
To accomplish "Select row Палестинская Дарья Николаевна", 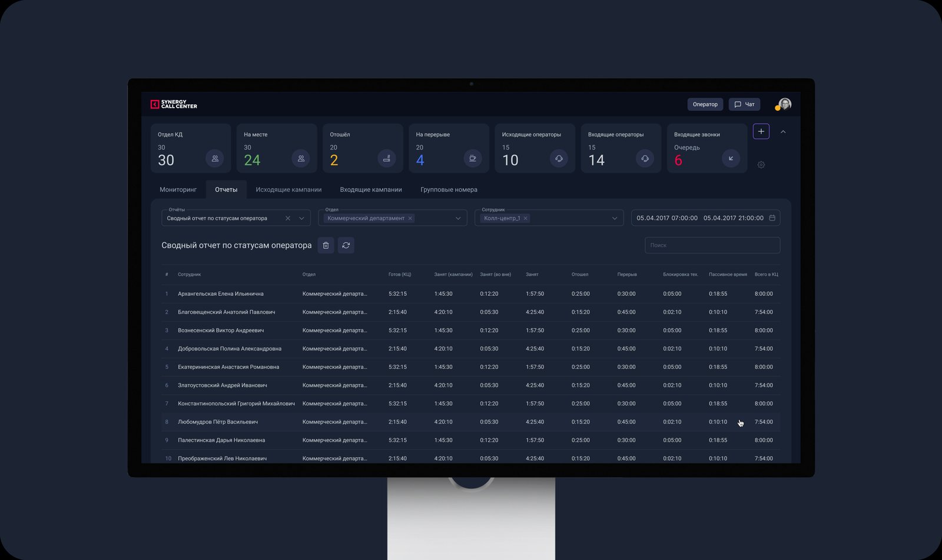I will coord(471,440).
